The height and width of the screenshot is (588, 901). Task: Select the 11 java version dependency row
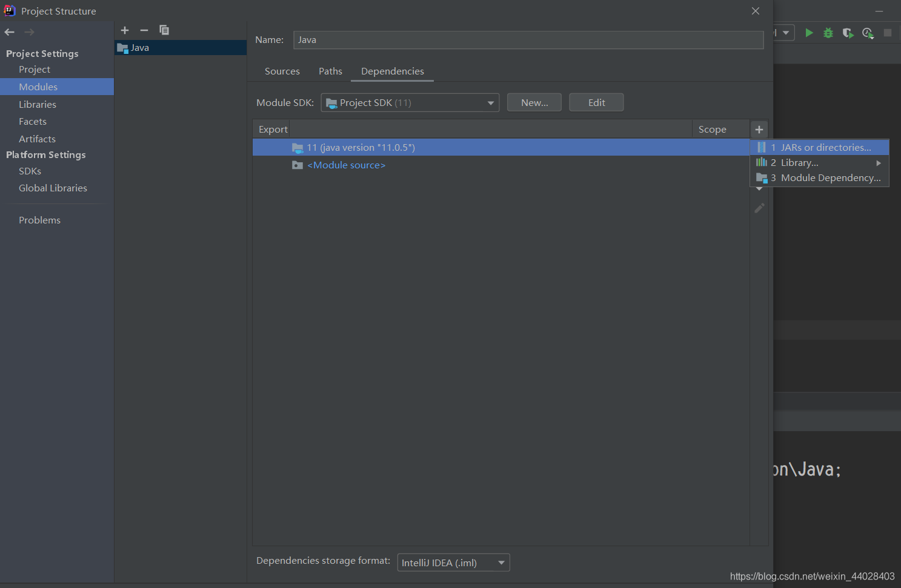pyautogui.click(x=501, y=148)
